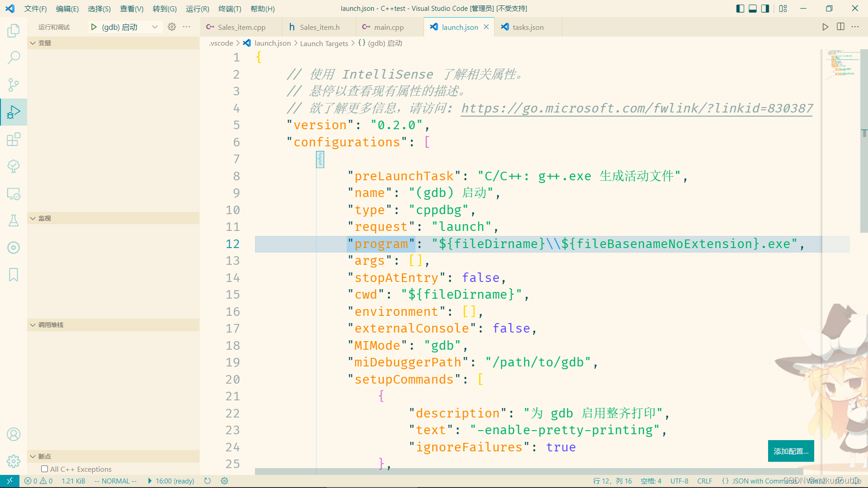This screenshot has height=488, width=868.
Task: Open the Explorer view in activity bar
Action: pos(14,31)
